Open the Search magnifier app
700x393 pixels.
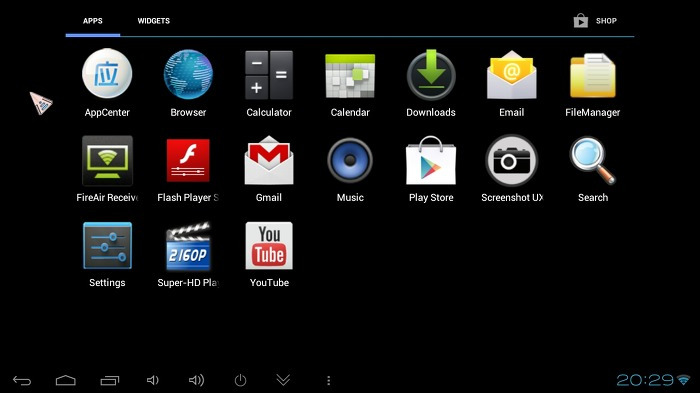[x=593, y=160]
